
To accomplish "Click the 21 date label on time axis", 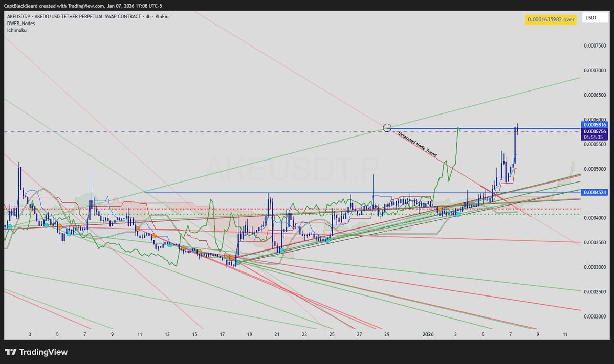I will 277,334.
